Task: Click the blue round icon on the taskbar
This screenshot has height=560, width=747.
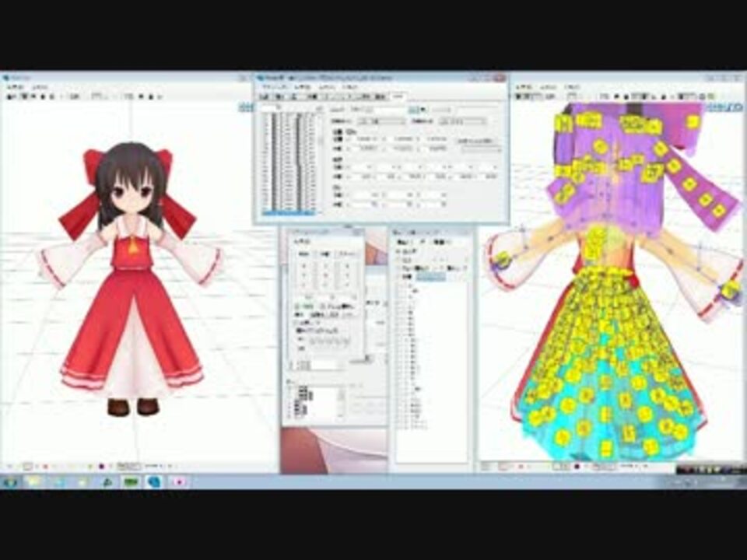Action: [x=154, y=482]
